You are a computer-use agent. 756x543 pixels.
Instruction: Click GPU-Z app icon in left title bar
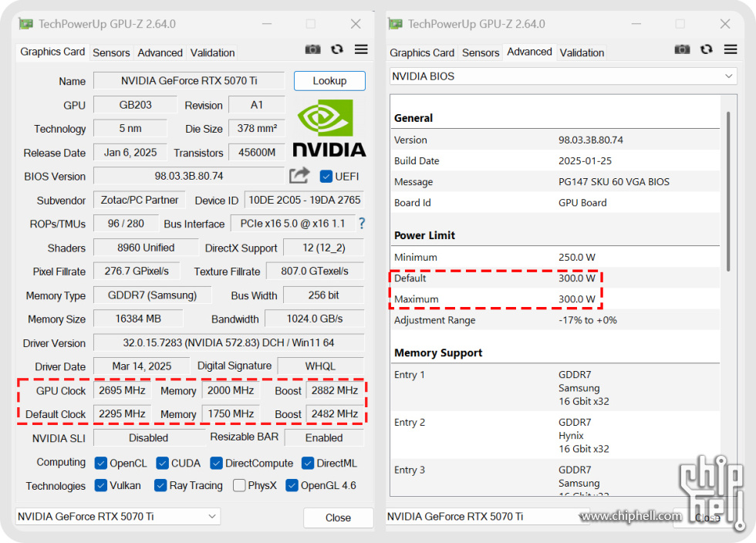click(x=25, y=24)
